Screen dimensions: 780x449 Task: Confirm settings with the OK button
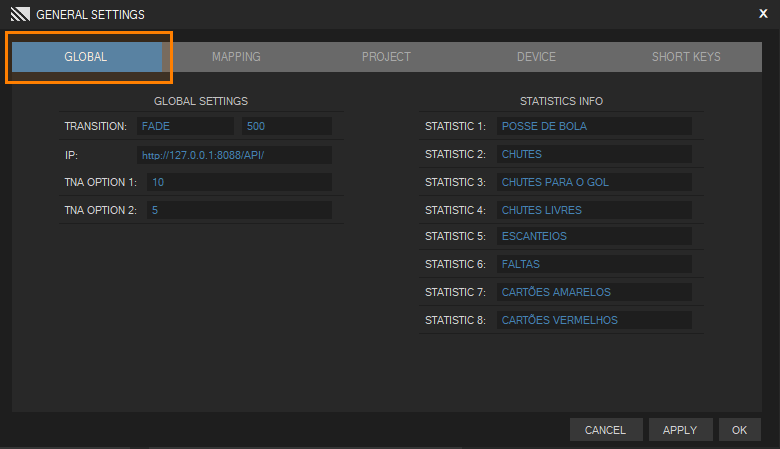point(739,430)
